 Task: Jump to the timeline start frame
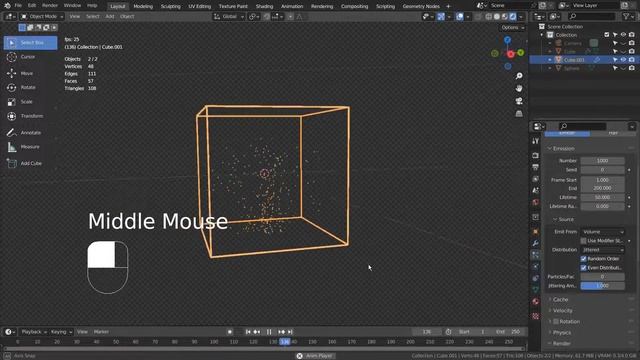tap(248, 332)
